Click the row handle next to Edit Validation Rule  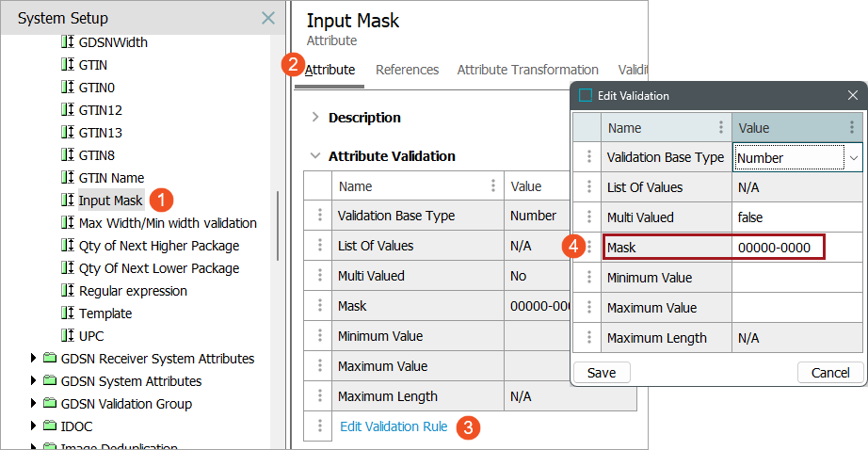point(319,426)
